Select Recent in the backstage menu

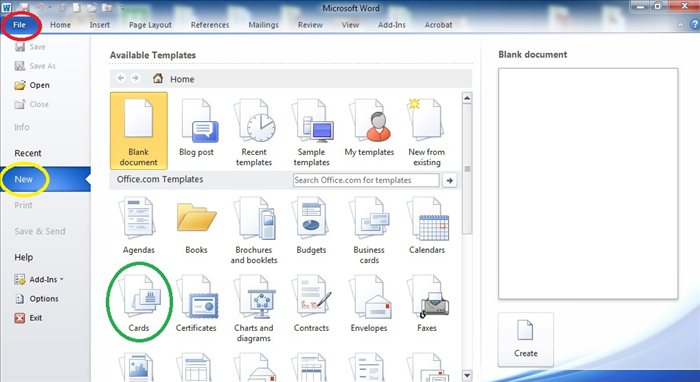pyautogui.click(x=28, y=153)
